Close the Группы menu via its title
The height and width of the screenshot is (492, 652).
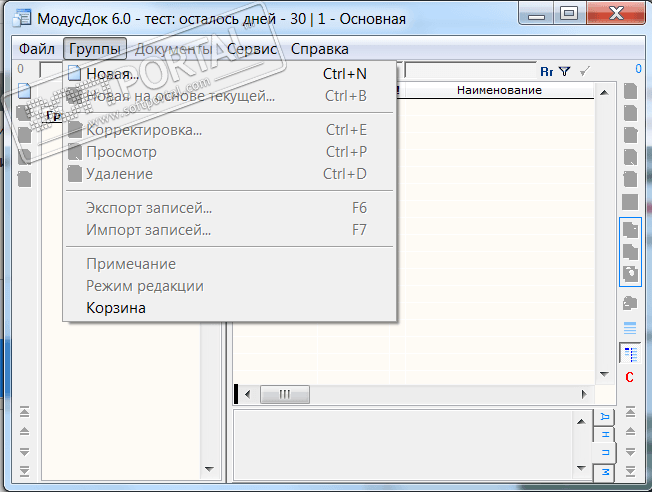[x=95, y=49]
